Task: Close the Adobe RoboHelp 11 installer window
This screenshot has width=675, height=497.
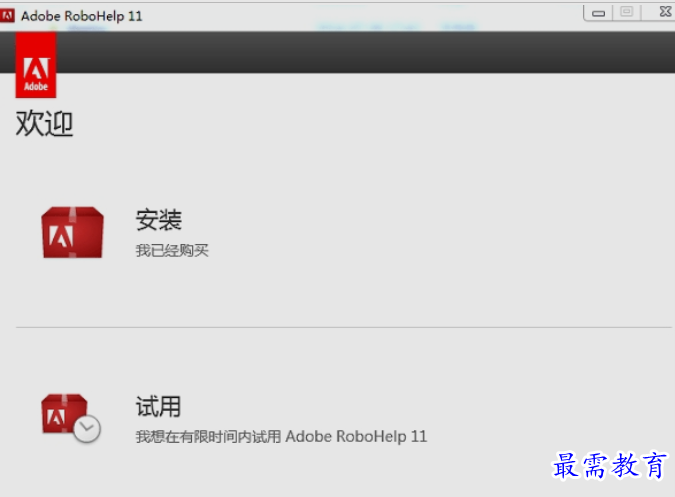Action: pos(664,12)
